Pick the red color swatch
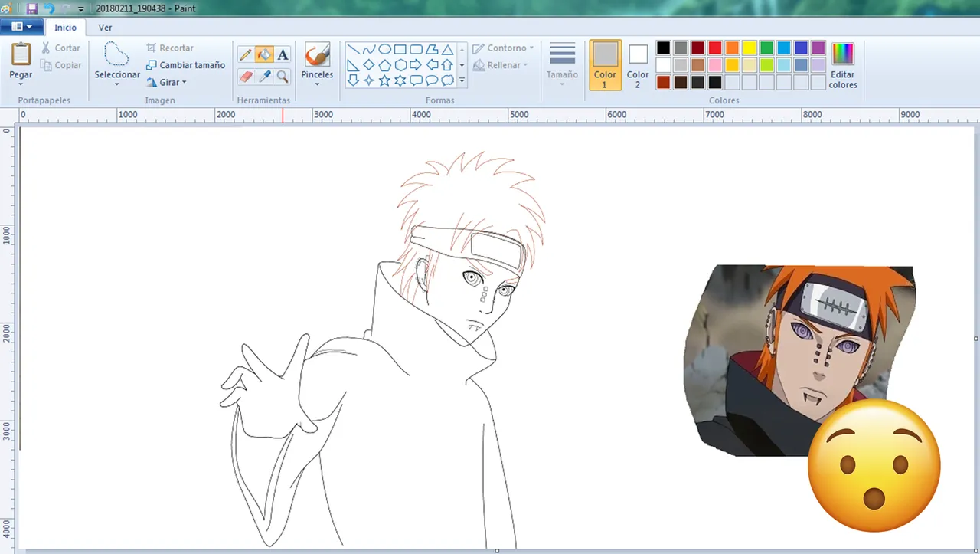This screenshot has width=980, height=554. click(715, 48)
